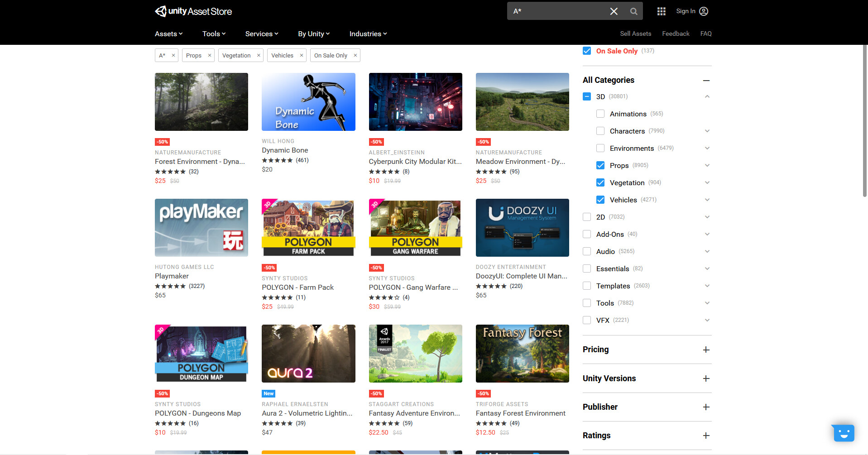Viewport: 868px width, 455px height.
Task: Check the Animations checkbox
Action: [x=600, y=114]
